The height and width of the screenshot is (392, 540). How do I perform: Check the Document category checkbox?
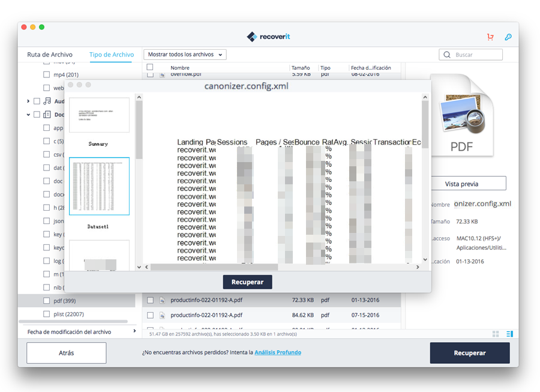[x=37, y=115]
